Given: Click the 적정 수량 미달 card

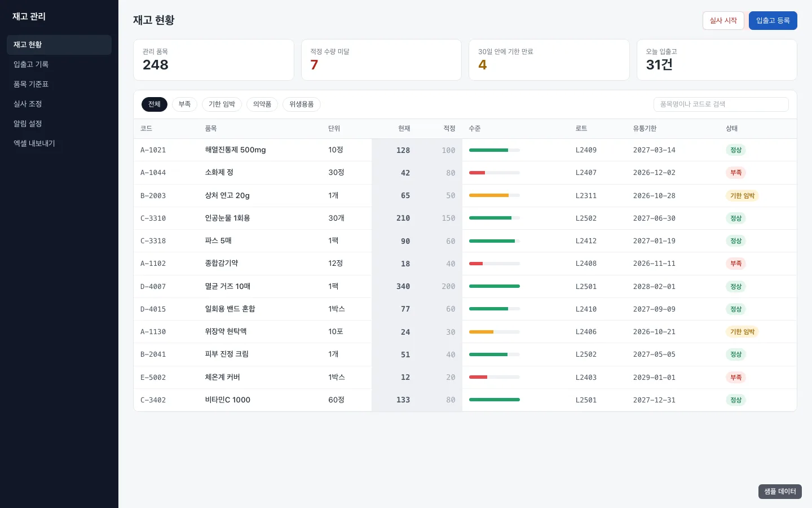Looking at the screenshot, I should pos(381,60).
